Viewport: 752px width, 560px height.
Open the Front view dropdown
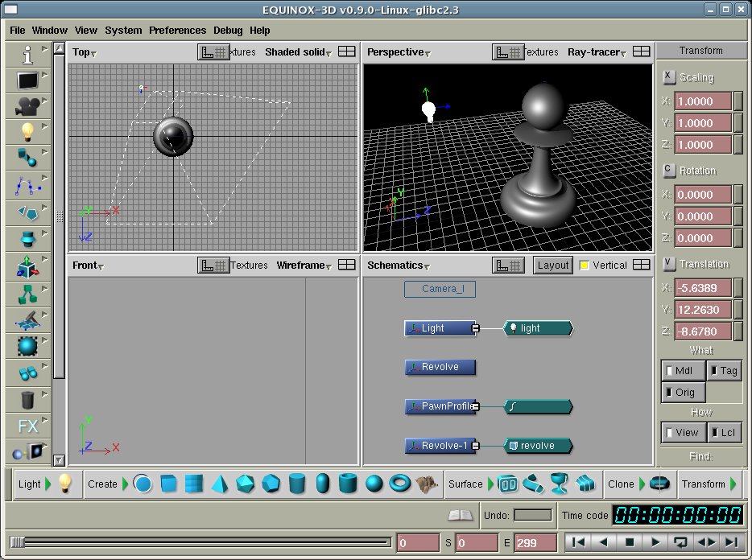point(89,266)
